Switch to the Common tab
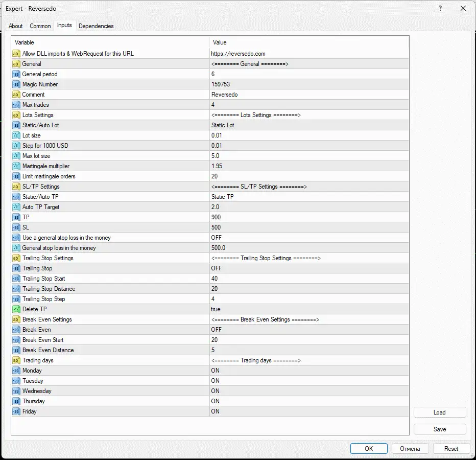This screenshot has height=460, width=476. click(x=40, y=26)
